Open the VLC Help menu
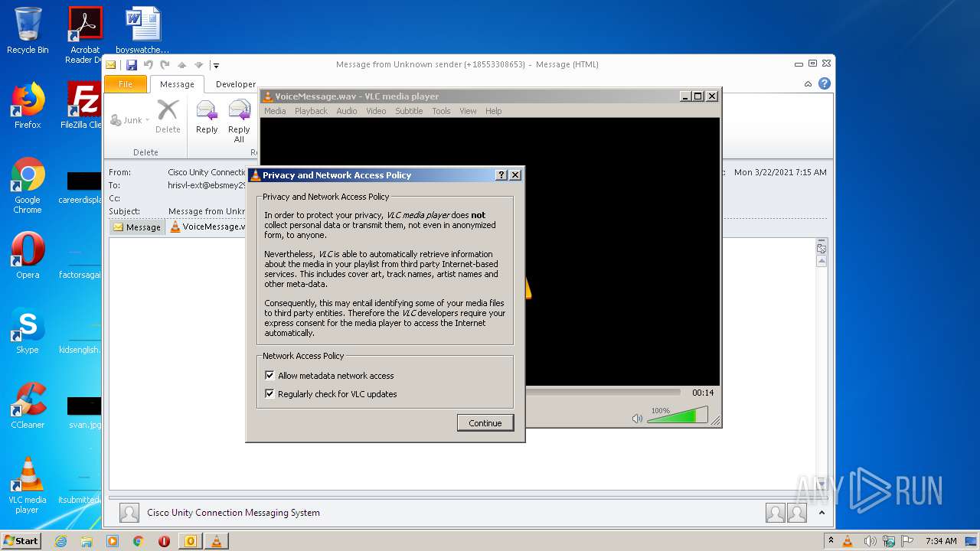The image size is (980, 551). (494, 111)
